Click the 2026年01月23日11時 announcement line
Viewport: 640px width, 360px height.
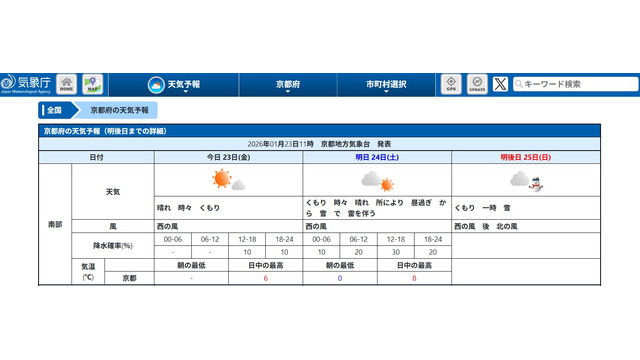[319, 144]
